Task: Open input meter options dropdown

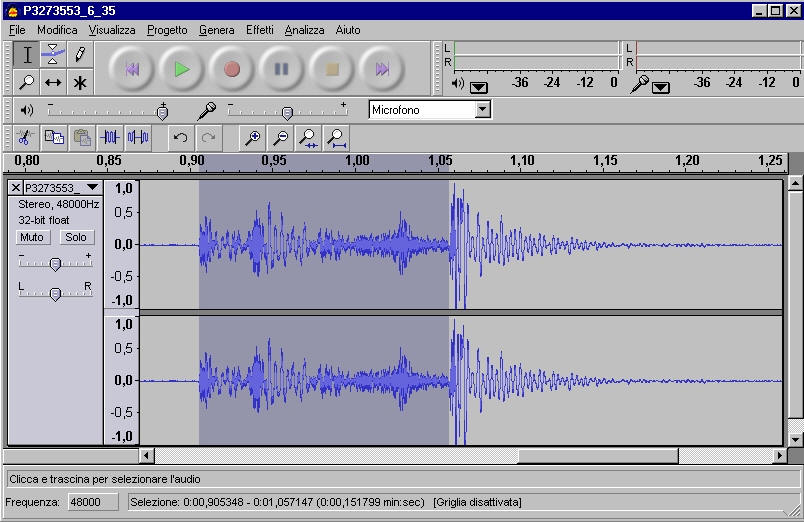Action: point(660,87)
